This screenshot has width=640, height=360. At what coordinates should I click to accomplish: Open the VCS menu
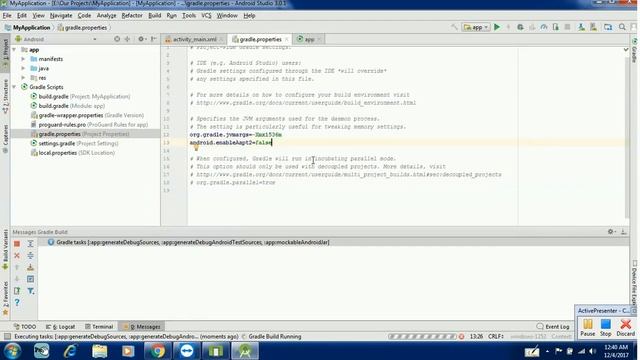[x=206, y=16]
